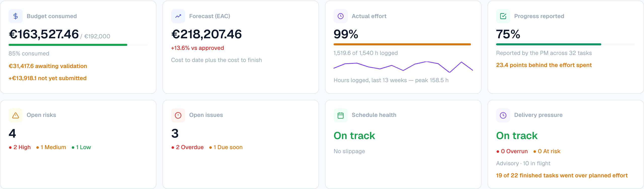The width and height of the screenshot is (644, 189).
Task: Click the purple hours logged sparkline chart
Action: coord(403,67)
